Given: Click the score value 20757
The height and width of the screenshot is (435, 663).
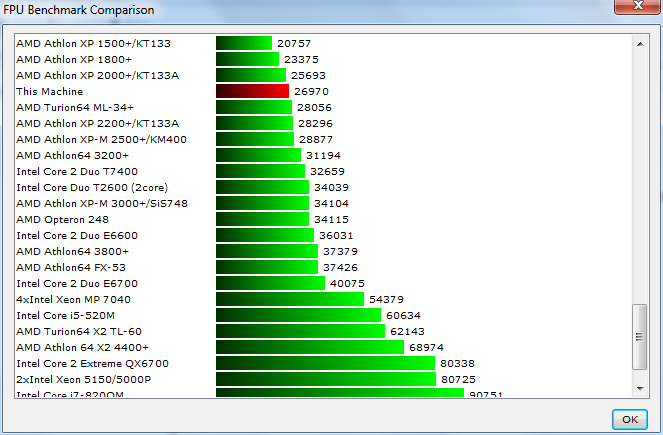Looking at the screenshot, I should 294,44.
